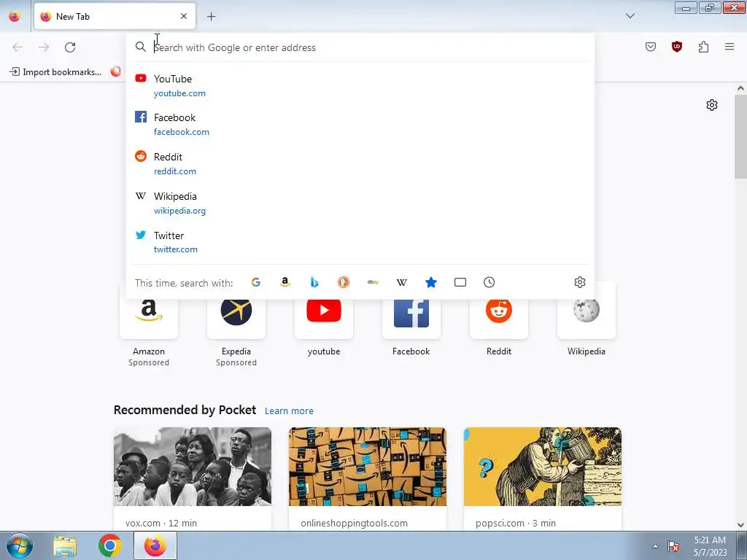This screenshot has width=747, height=560.
Task: Open search settings gear in dropdown
Action: (580, 282)
